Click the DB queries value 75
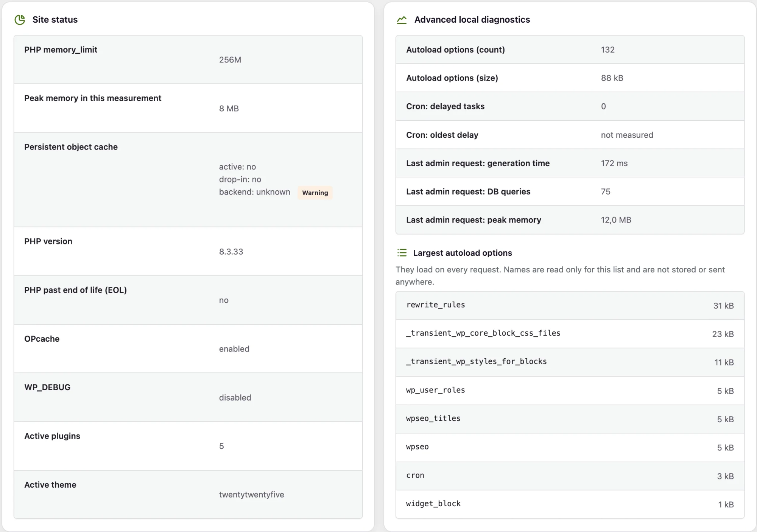 [x=605, y=191]
